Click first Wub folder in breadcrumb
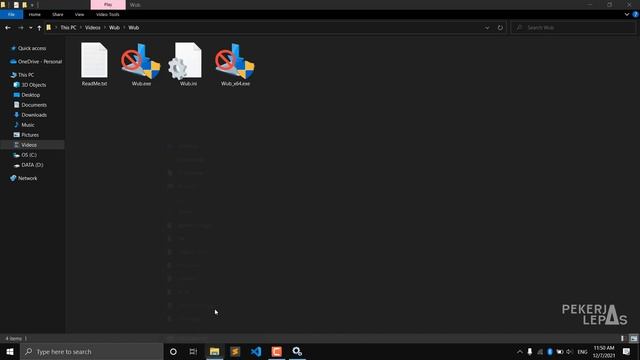This screenshot has height=360, width=640. coord(114,28)
